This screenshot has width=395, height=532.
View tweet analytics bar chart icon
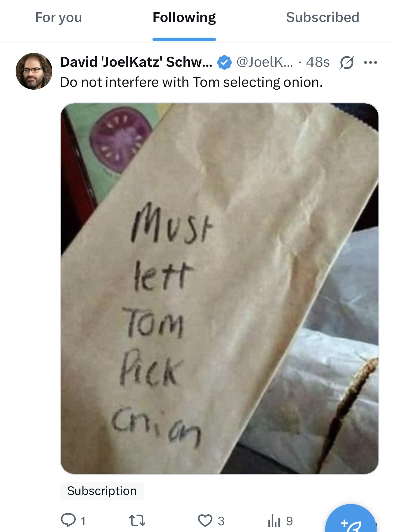pos(274,520)
